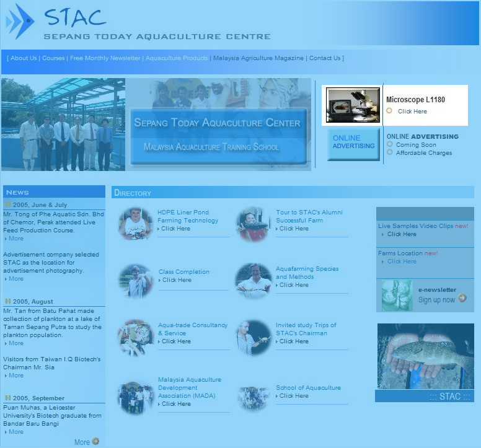Click the Microscope L1180 radio bullet

point(389,111)
